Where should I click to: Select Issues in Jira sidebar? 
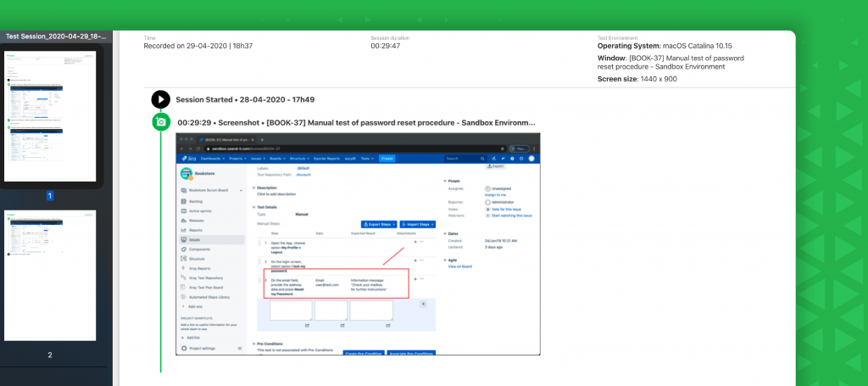(212, 240)
